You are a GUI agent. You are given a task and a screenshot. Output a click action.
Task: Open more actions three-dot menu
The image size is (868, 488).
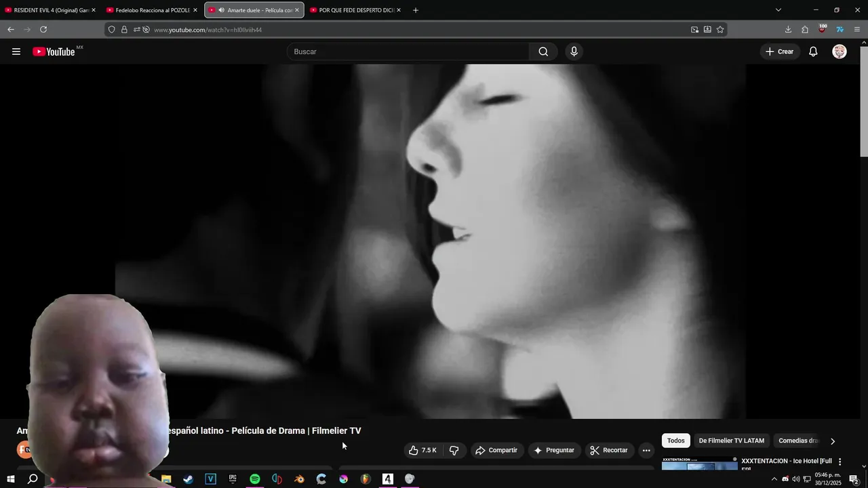click(646, 450)
